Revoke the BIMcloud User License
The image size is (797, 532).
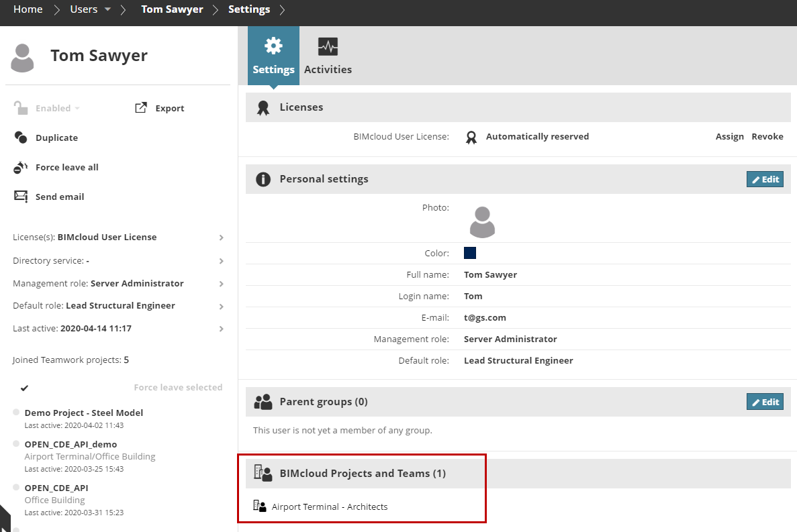(x=767, y=136)
